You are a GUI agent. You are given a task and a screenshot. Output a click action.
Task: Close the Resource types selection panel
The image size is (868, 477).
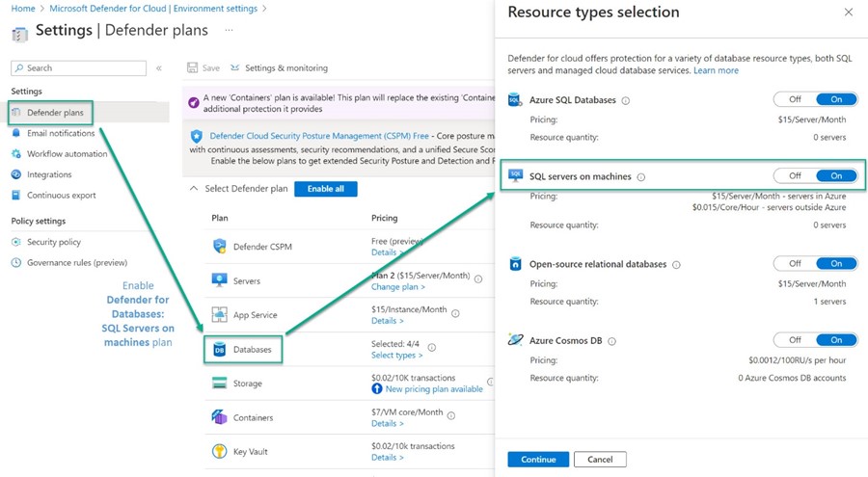click(848, 13)
